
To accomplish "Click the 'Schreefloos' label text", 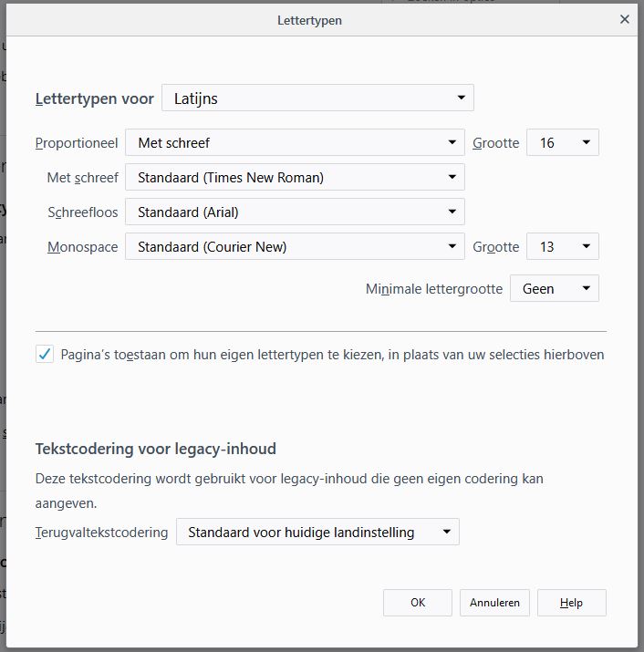I will click(83, 212).
